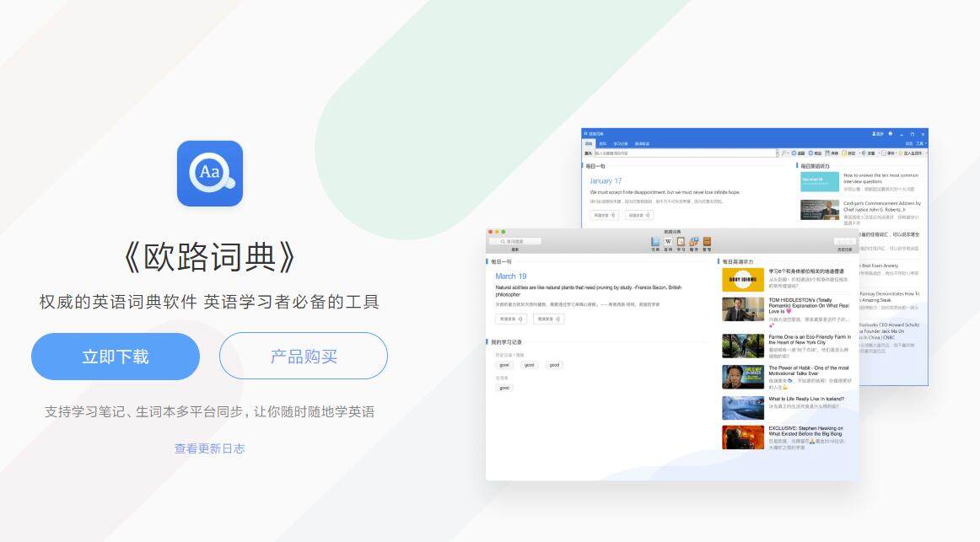Click the TOM HIDDLESTON's Explanation On What Real Love Is title
980x542 pixels.
pos(809,305)
